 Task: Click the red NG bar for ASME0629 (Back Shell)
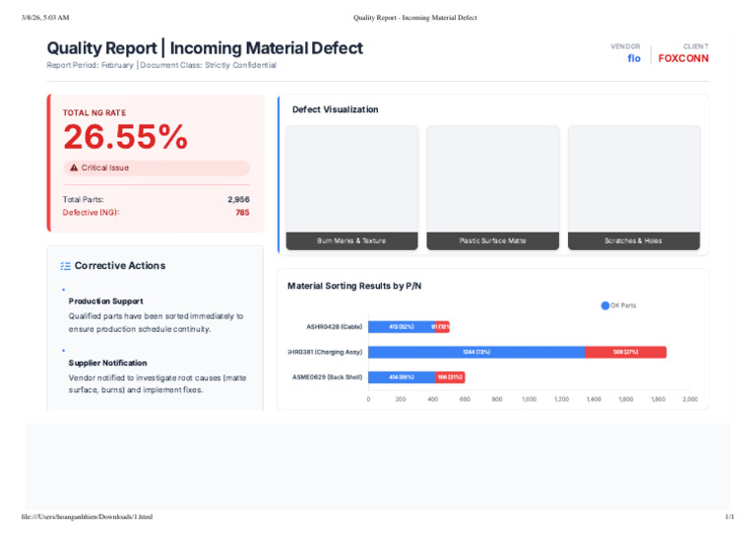pos(450,377)
